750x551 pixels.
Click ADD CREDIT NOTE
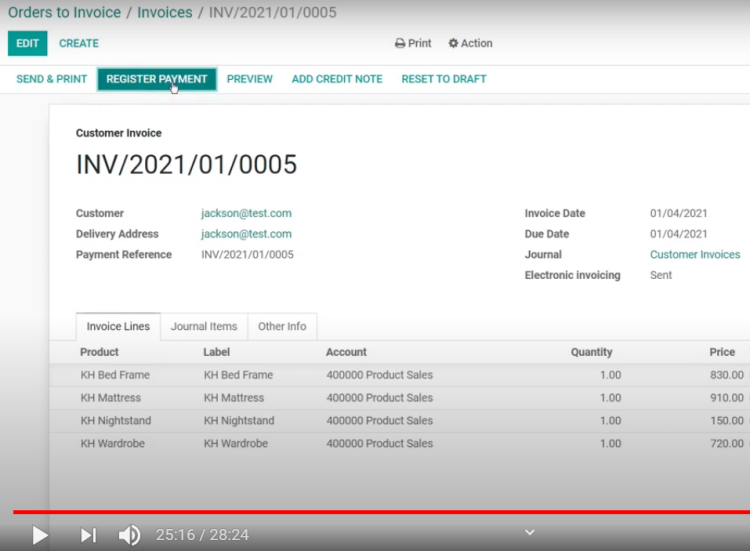click(x=337, y=79)
